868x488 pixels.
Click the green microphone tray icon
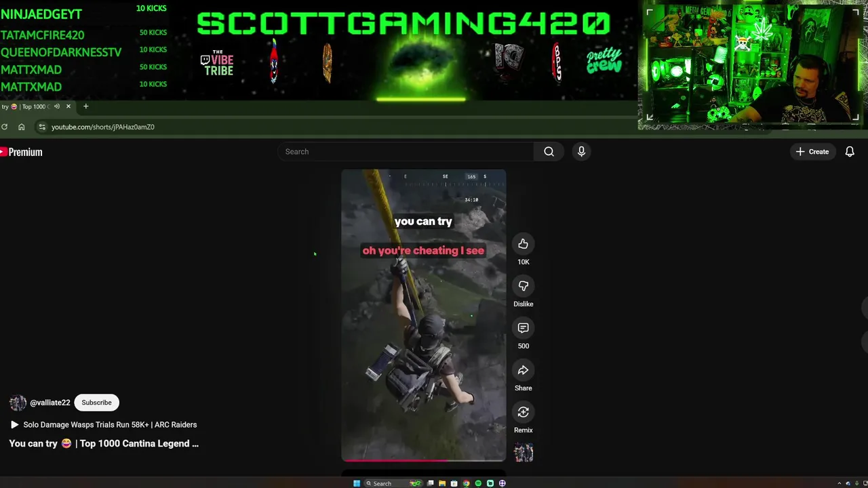pyautogui.click(x=856, y=483)
